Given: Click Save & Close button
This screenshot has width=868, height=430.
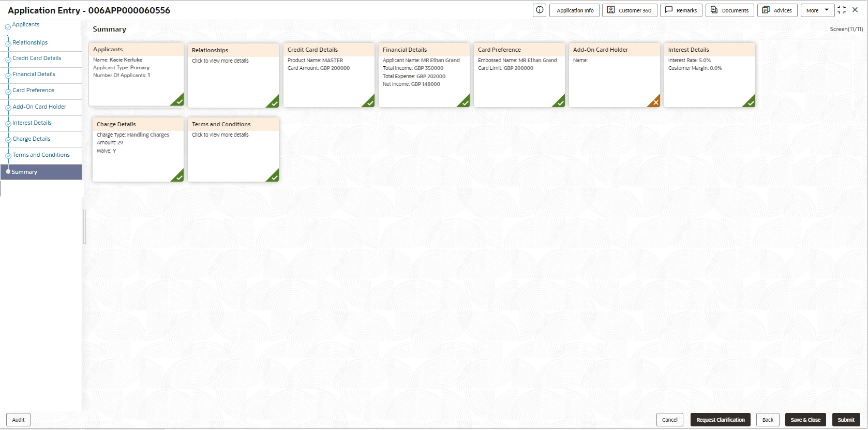Looking at the screenshot, I should (805, 420).
